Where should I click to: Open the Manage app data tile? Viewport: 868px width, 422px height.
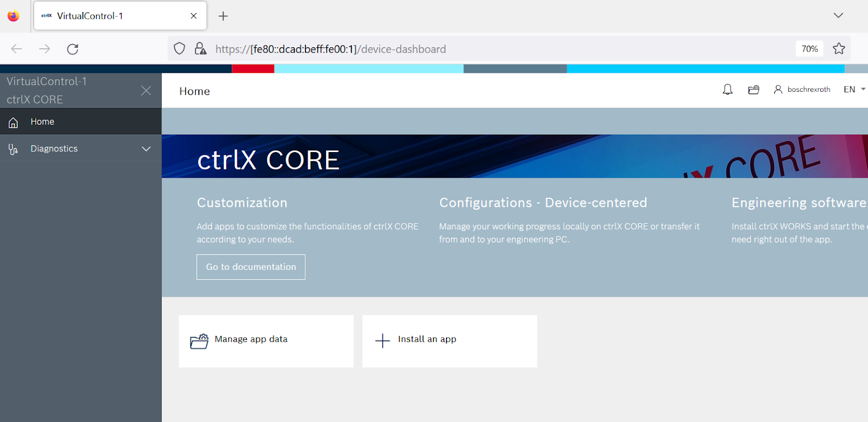[266, 341]
